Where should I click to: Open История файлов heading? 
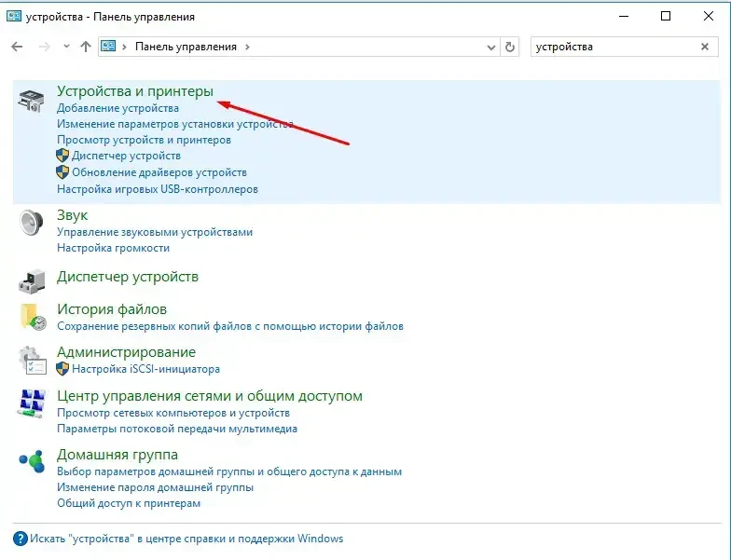[112, 309]
